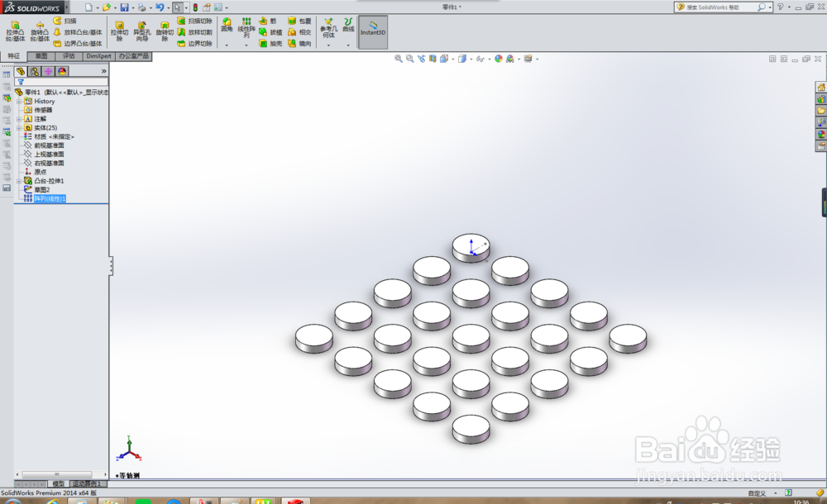Switch to the 运动算例1 motion study tab
Viewport: 827px width, 504px height.
87,483
